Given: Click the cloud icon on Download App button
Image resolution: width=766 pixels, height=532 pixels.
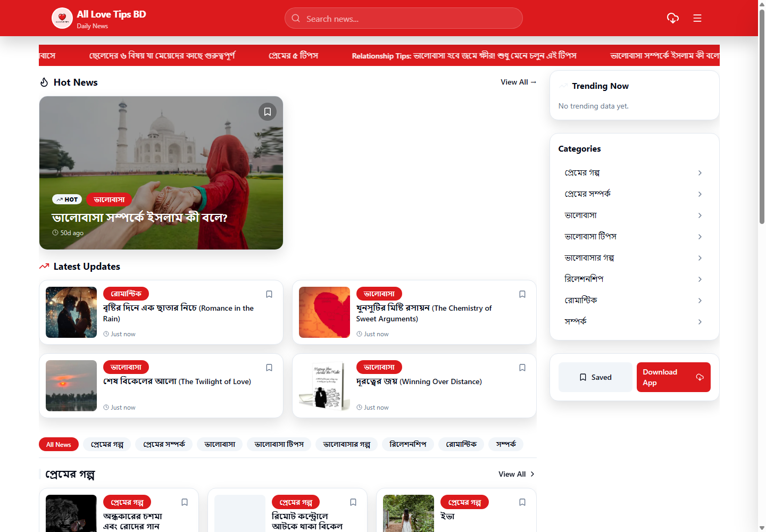Looking at the screenshot, I should click(x=700, y=377).
